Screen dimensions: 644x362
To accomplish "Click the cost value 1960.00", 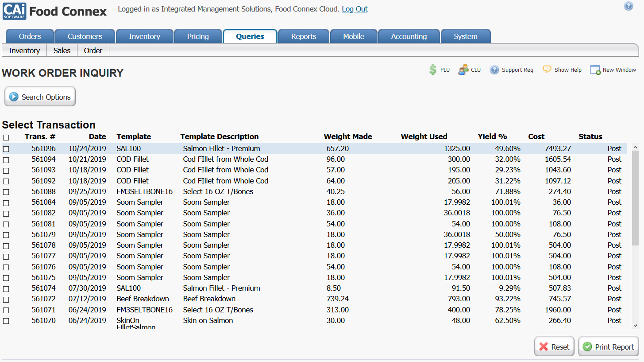I will pos(558,310).
